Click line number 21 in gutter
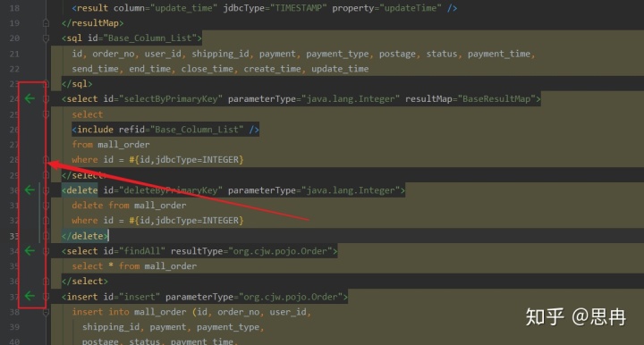The height and width of the screenshot is (345, 644). click(14, 54)
